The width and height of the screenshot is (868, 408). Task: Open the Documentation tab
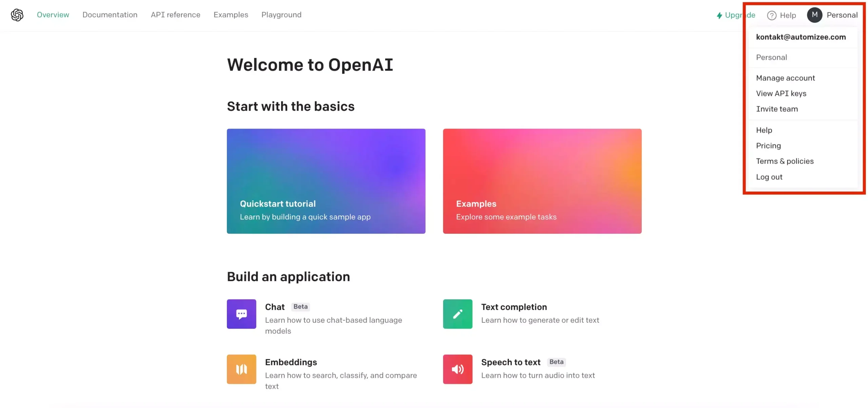coord(110,15)
